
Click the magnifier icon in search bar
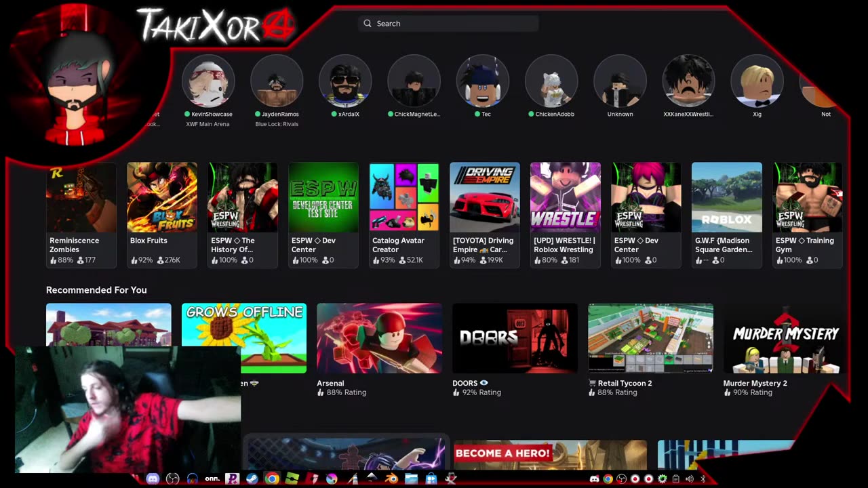(368, 23)
